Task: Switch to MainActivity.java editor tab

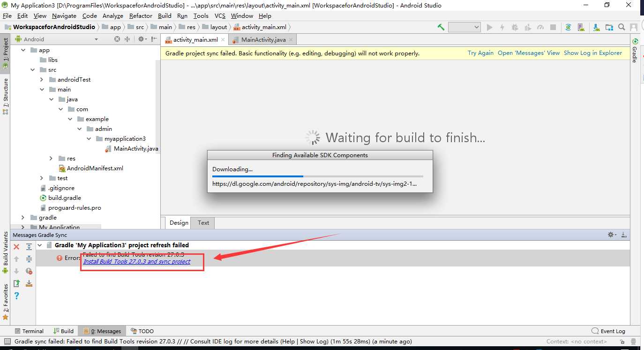Action: 263,40
